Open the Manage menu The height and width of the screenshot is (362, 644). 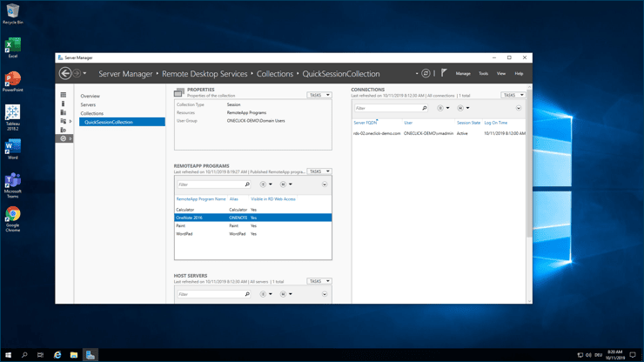463,74
